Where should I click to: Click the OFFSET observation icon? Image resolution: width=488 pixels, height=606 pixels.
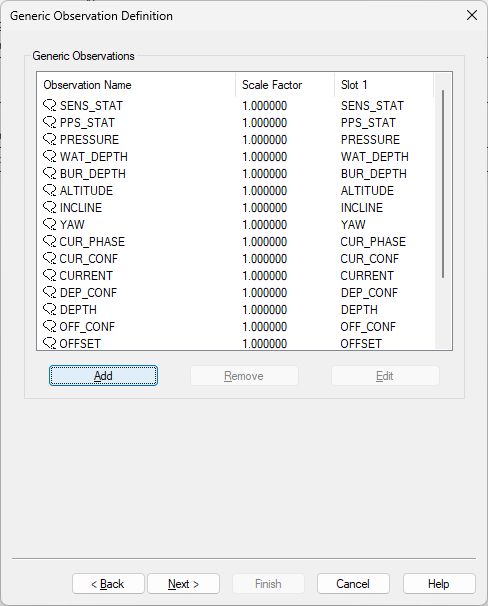49,343
